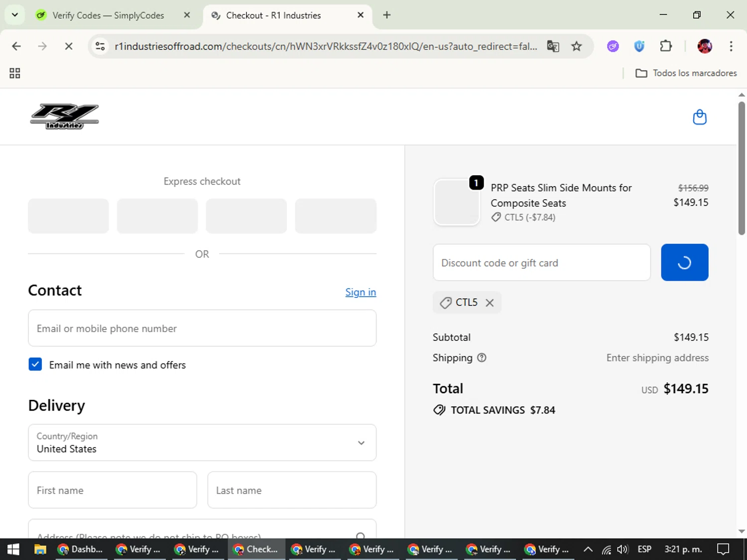Open the shopping bag cart icon
The height and width of the screenshot is (560, 747).
pos(700,117)
